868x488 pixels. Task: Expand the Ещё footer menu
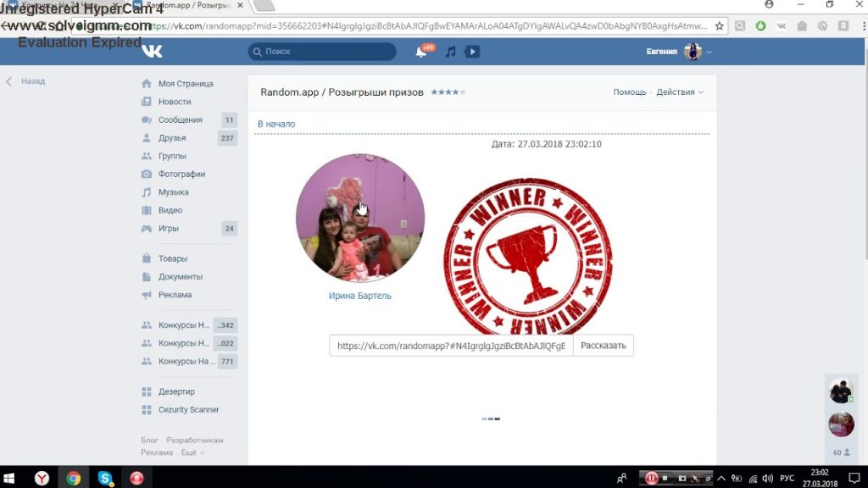(192, 452)
